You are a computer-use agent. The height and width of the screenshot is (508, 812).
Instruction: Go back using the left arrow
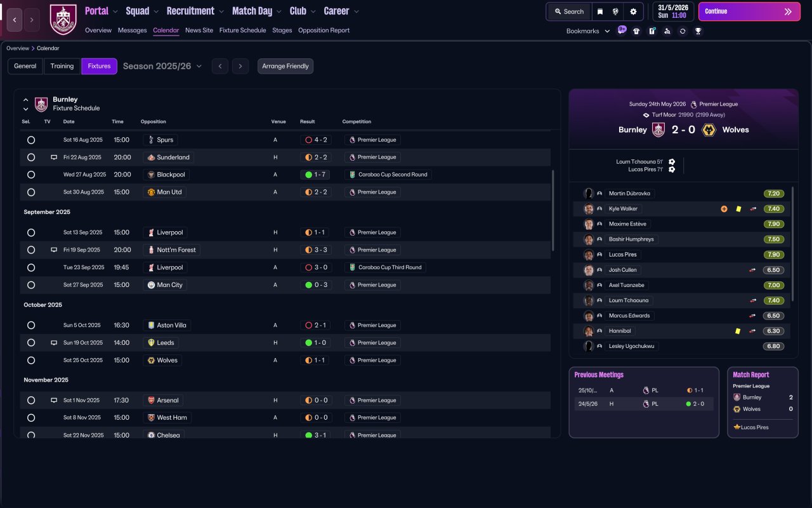pos(15,20)
